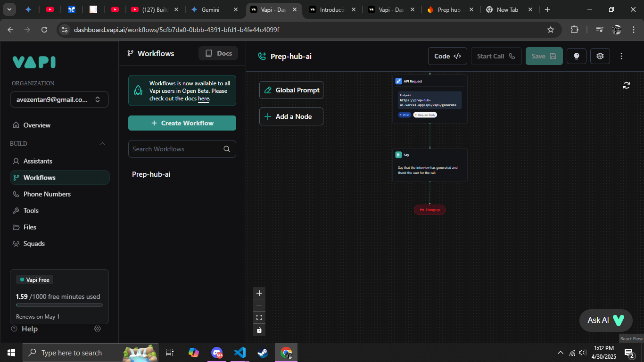Click the Vapi Free plan badge

(x=35, y=280)
